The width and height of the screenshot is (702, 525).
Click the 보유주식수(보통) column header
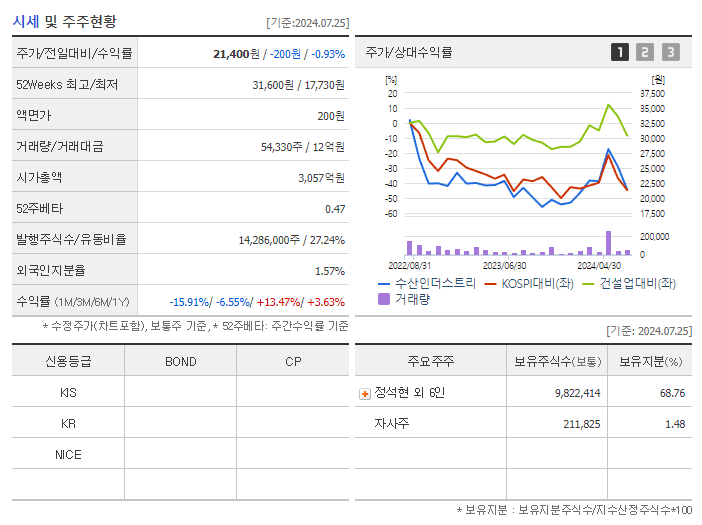click(557, 361)
